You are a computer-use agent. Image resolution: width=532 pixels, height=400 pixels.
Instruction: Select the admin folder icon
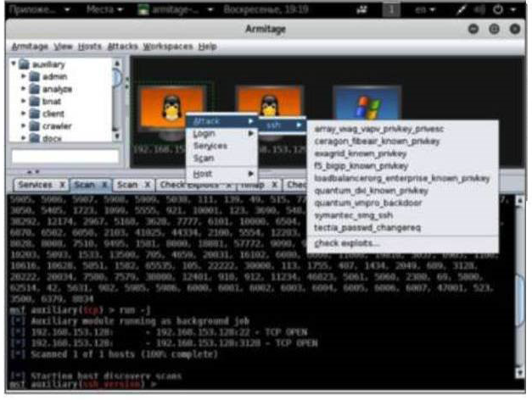34,76
